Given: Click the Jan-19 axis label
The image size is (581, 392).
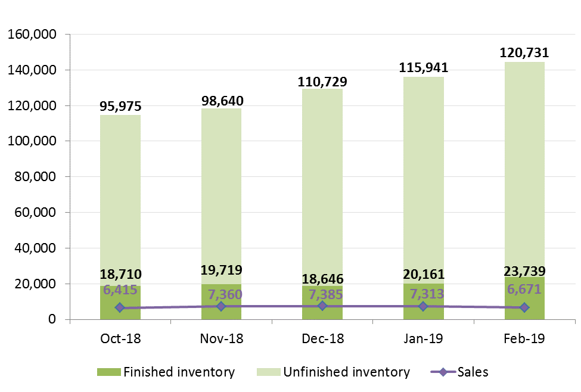Looking at the screenshot, I should coord(423,338).
